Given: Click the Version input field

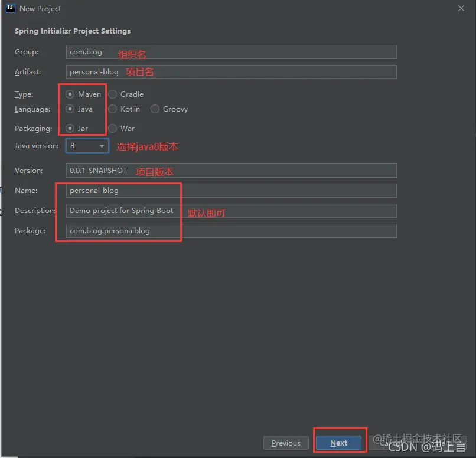Looking at the screenshot, I should 232,171.
